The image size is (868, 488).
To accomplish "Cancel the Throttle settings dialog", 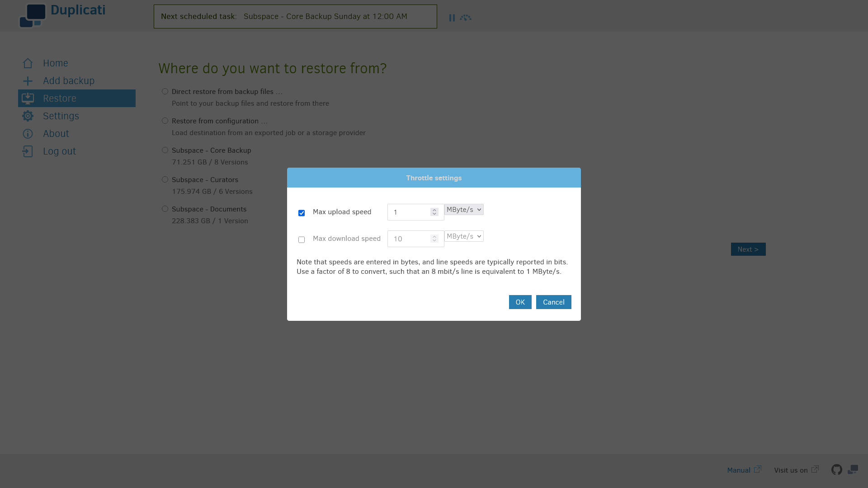I will click(553, 302).
